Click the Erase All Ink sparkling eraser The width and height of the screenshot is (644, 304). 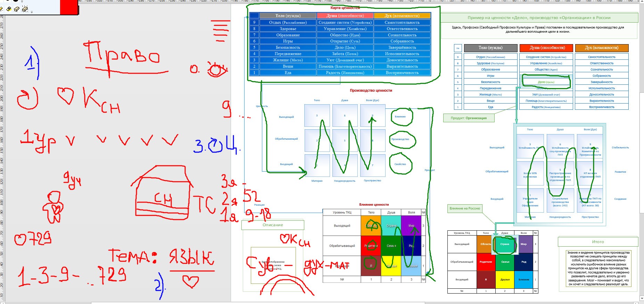click(25, 9)
